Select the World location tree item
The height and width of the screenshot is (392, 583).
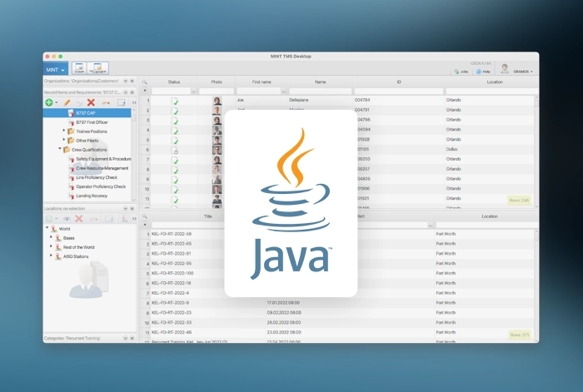click(64, 229)
